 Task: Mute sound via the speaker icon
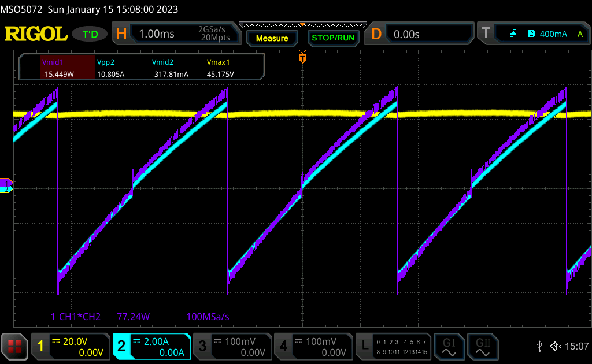coord(555,346)
